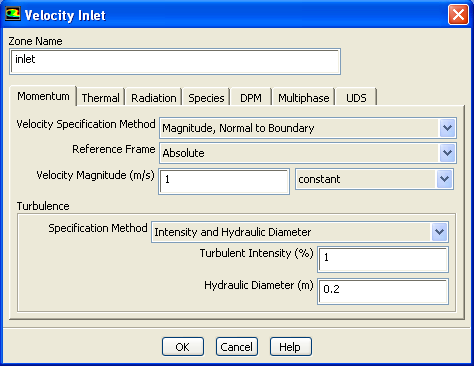
Task: Switch to the Momentum tab
Action: tap(43, 96)
